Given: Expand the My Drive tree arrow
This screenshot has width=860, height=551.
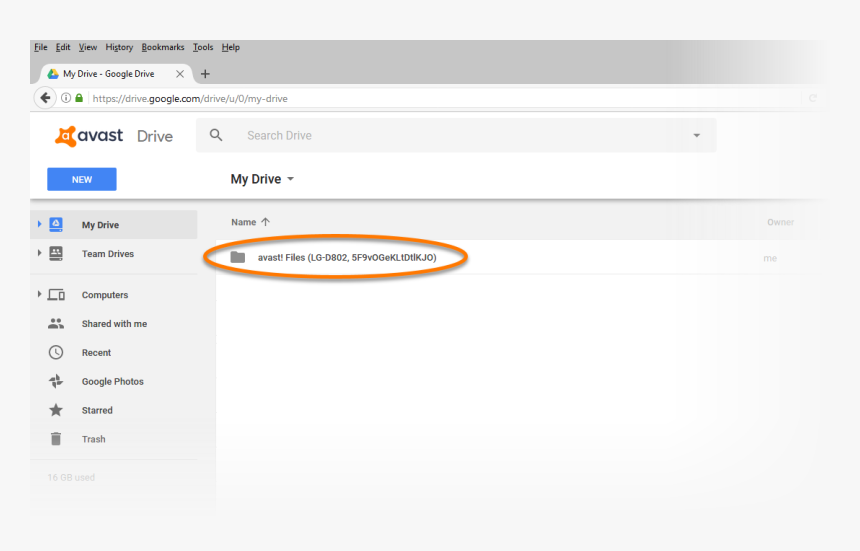Looking at the screenshot, I should click(x=39, y=224).
